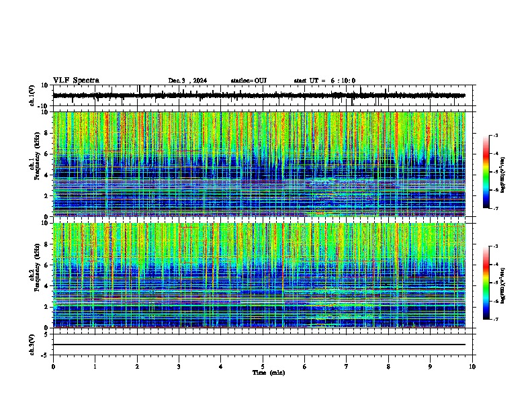Click the '4' kHz tick of ch.1 frequency axis
The image size is (532, 411).
click(x=48, y=175)
